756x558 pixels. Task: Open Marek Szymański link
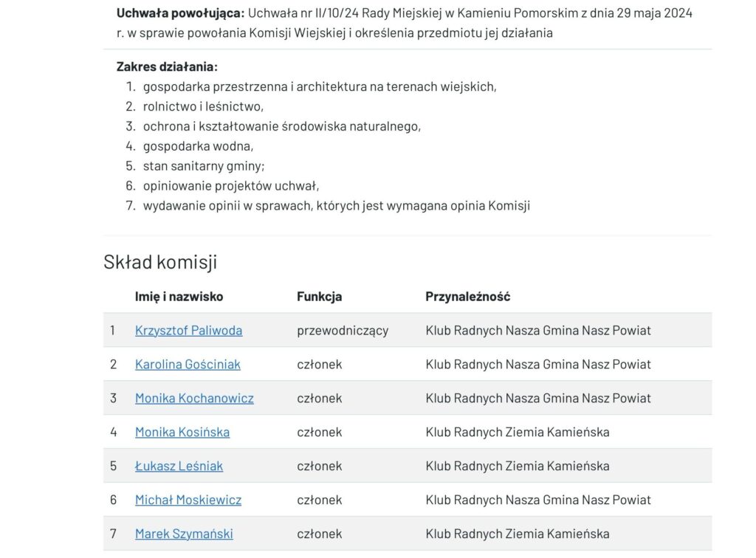[184, 534]
